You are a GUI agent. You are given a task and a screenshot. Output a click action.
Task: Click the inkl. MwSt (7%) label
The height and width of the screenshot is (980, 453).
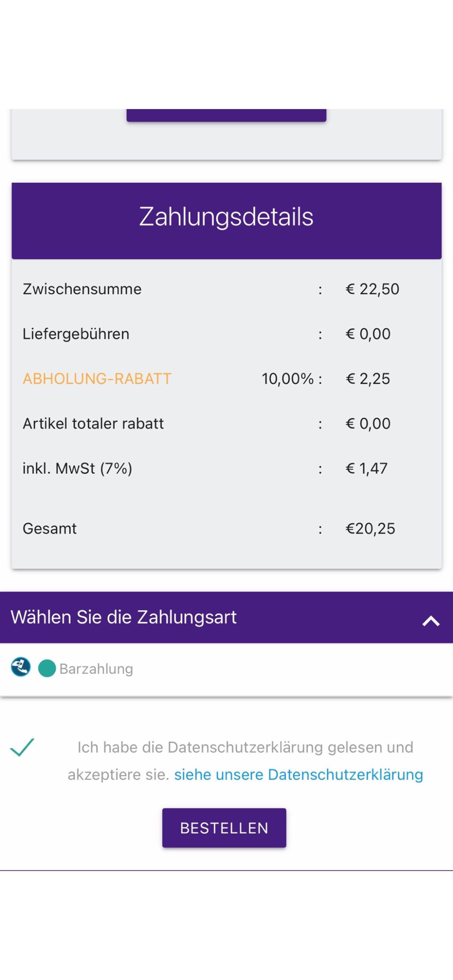click(x=77, y=468)
